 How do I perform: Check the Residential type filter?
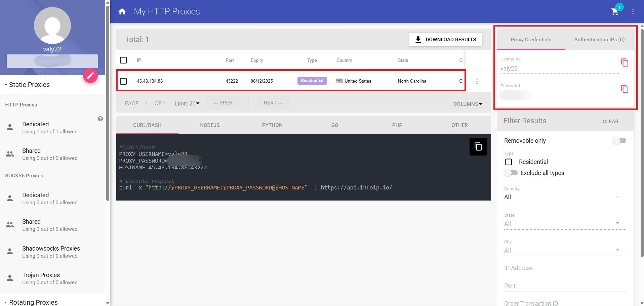pos(509,162)
